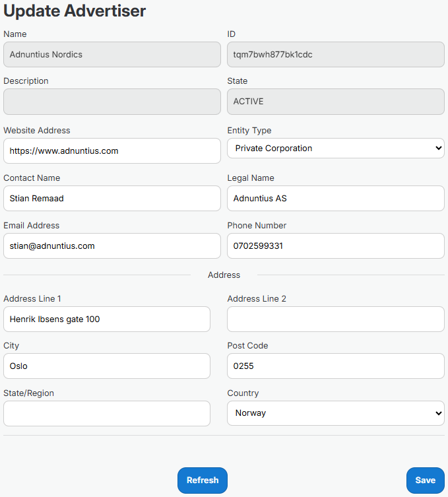Viewport: 448px width, 497px height.
Task: Focus the empty Address Line 2 field
Action: pyautogui.click(x=335, y=319)
